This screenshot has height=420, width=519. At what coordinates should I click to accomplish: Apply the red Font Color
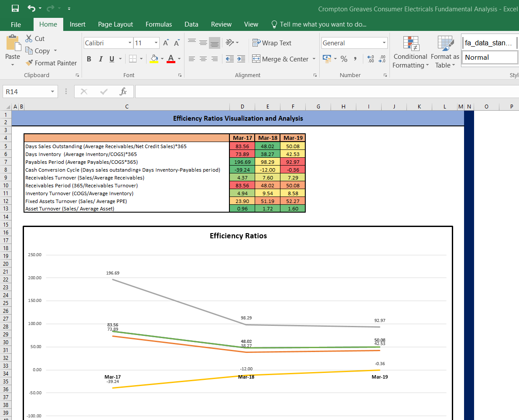pos(171,59)
